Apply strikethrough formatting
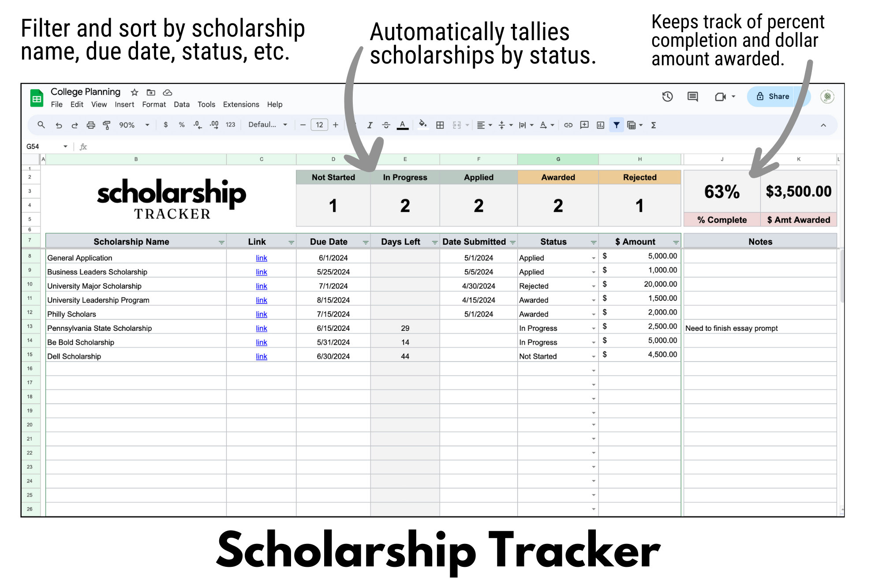The width and height of the screenshot is (882, 588). (386, 125)
